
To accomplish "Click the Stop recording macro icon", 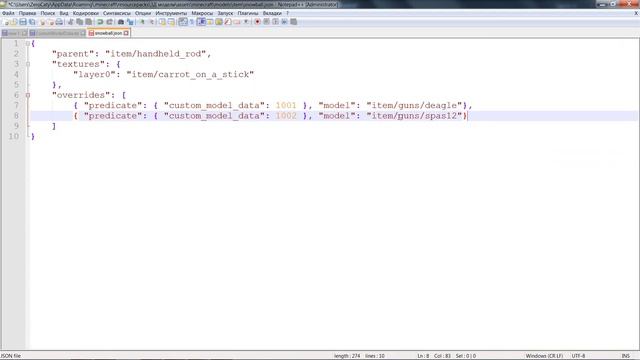I will pyautogui.click(x=267, y=22).
